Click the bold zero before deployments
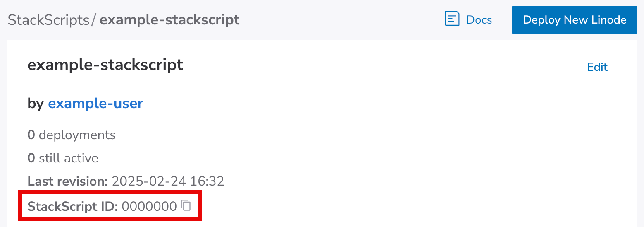This screenshot has width=644, height=227. [x=31, y=135]
